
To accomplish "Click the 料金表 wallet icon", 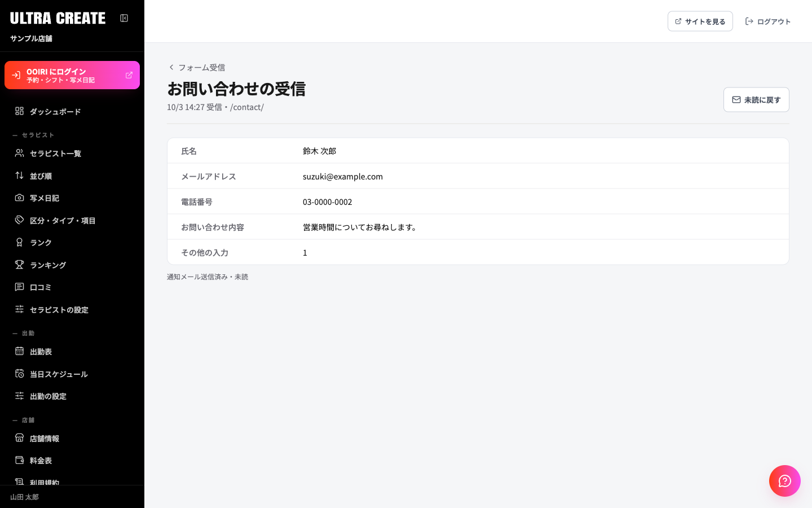I will [19, 460].
